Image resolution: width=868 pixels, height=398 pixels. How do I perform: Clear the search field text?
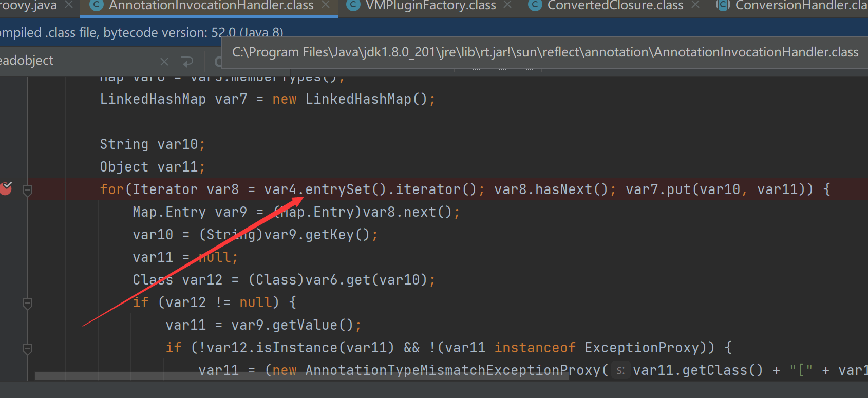[x=164, y=62]
